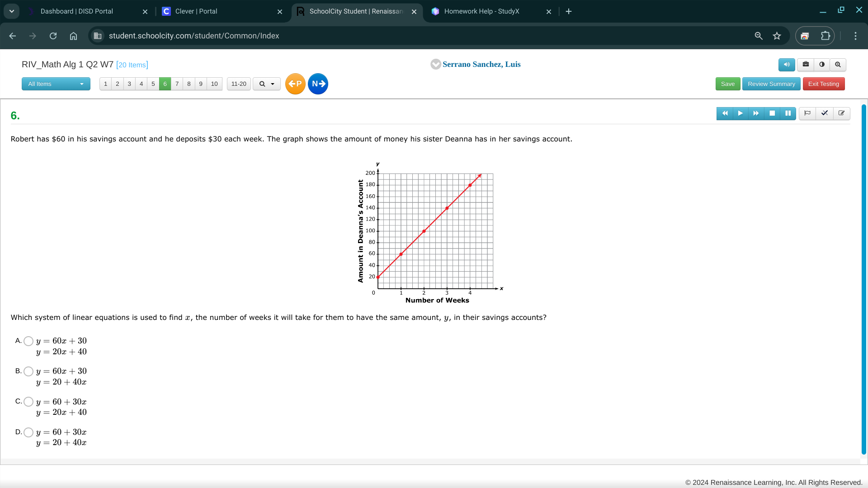Jump to question 9
Screen dimensions: 868x488
click(201, 84)
